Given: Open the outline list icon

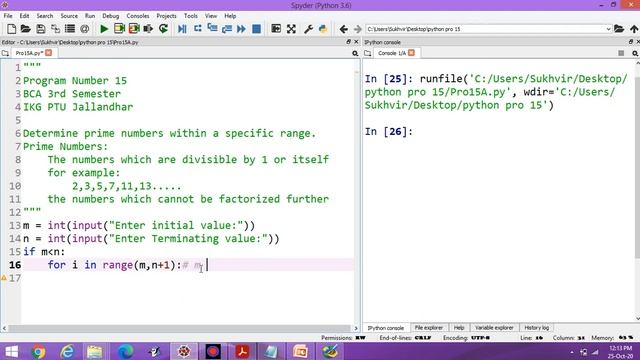Looking at the screenshot, I should click(70, 29).
